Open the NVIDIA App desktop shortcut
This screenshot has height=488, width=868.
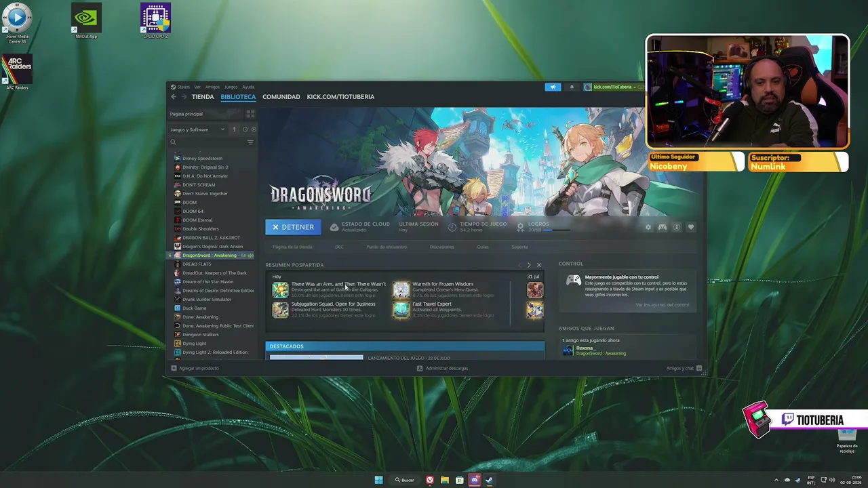point(86,21)
